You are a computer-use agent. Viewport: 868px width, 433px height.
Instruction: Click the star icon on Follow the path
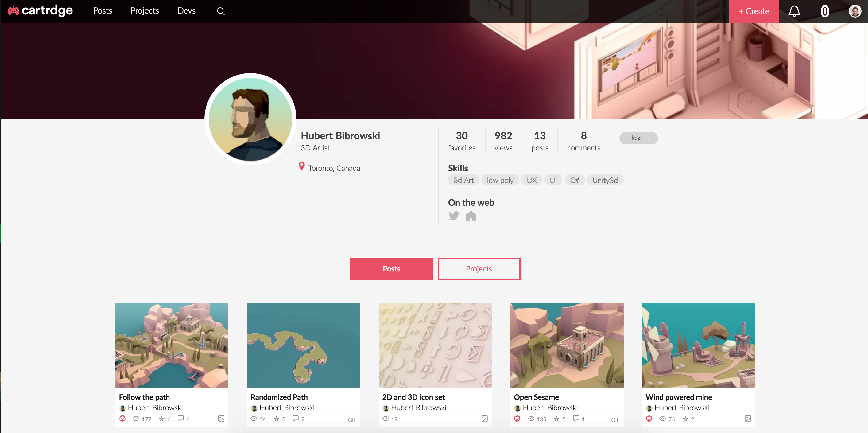point(162,419)
